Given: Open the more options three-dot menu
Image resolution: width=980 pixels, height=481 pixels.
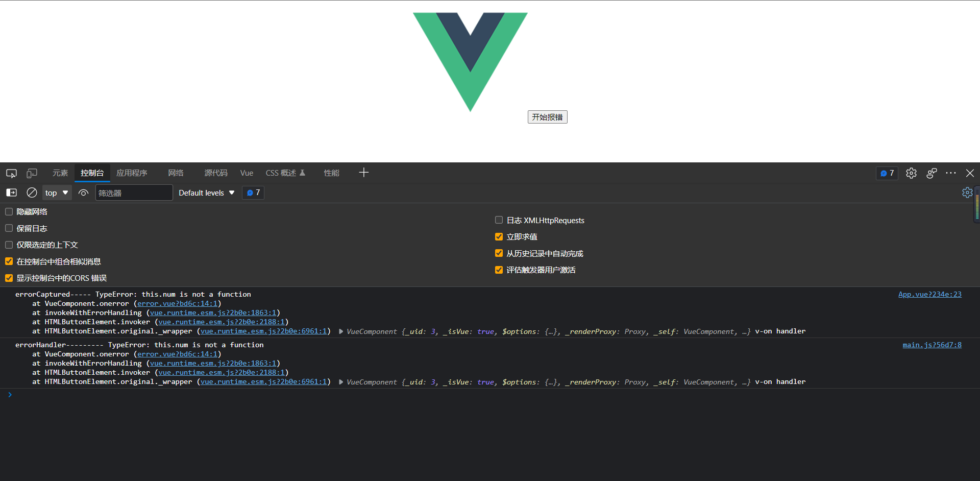Looking at the screenshot, I should [951, 173].
